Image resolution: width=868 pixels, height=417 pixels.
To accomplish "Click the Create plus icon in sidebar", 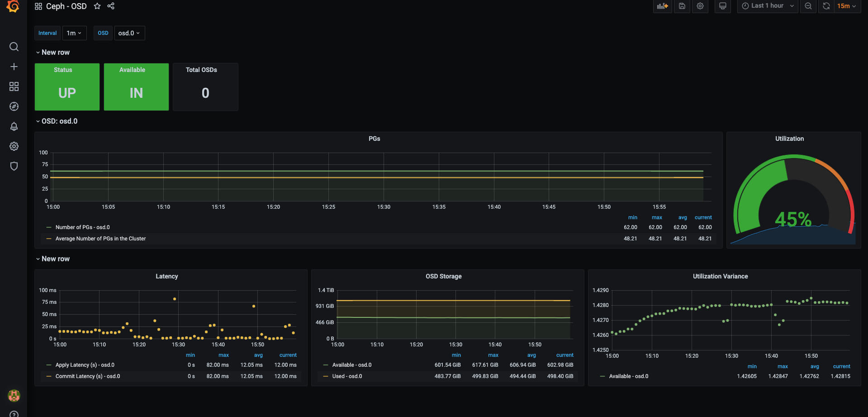I will click(14, 67).
